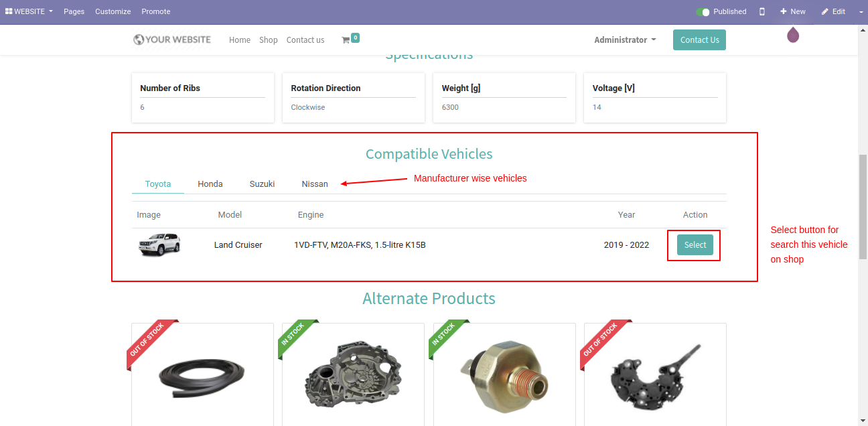This screenshot has width=868, height=426.
Task: Open the Customize menu
Action: [x=113, y=11]
